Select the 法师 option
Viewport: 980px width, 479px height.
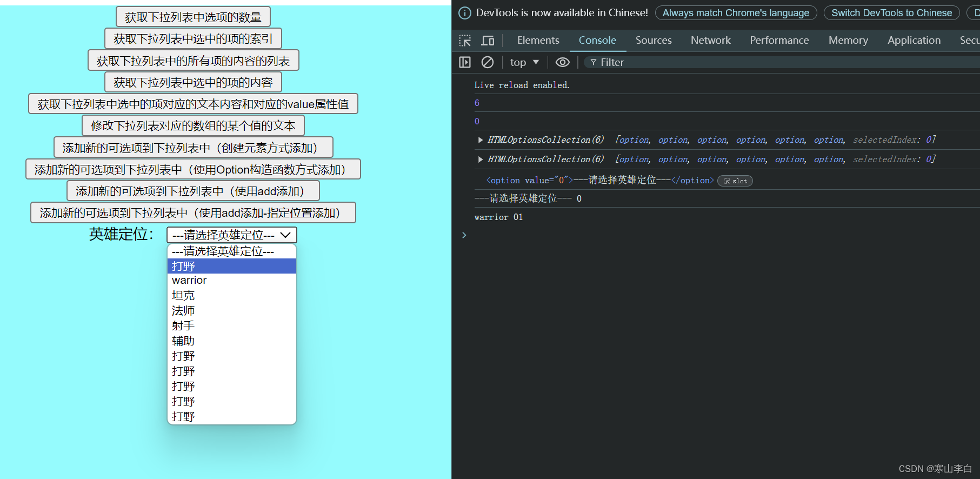232,311
